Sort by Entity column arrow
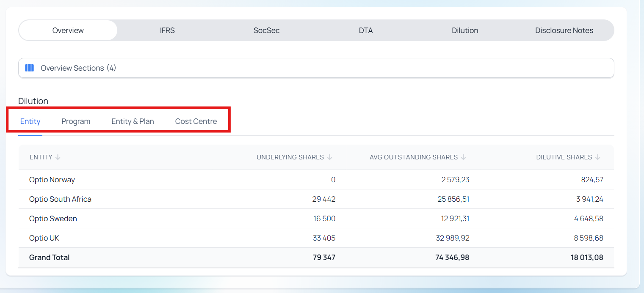The image size is (644, 293). pos(58,157)
